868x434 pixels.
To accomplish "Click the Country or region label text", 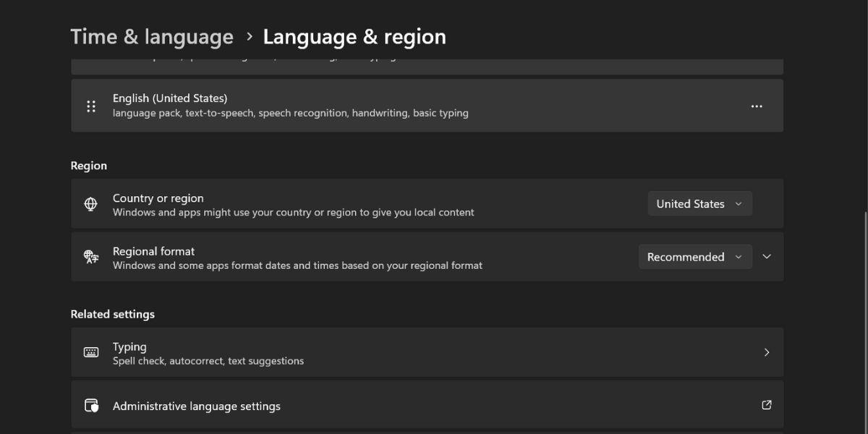I will [x=158, y=198].
